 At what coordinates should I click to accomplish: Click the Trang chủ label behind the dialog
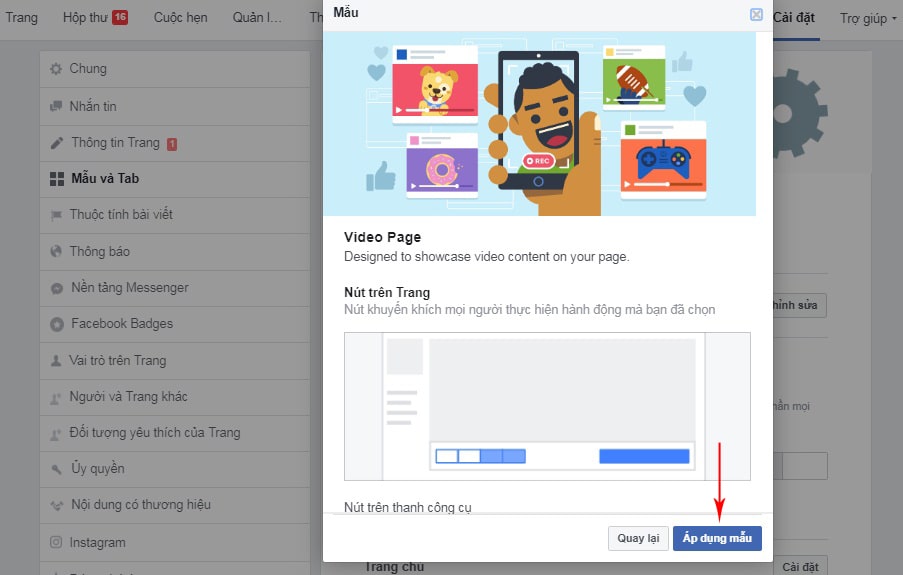pos(394,567)
